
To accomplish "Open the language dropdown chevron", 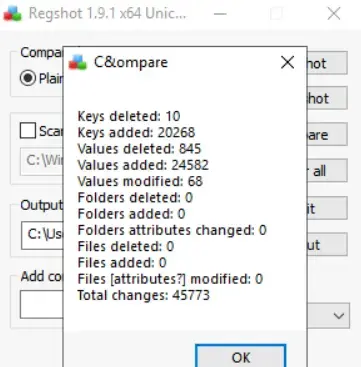I will click(339, 316).
